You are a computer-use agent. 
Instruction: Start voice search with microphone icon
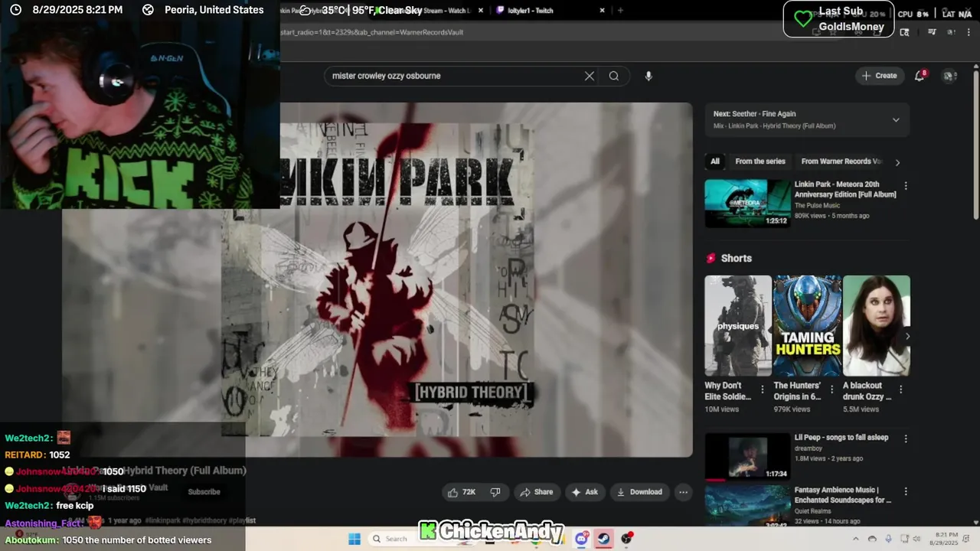pyautogui.click(x=648, y=76)
